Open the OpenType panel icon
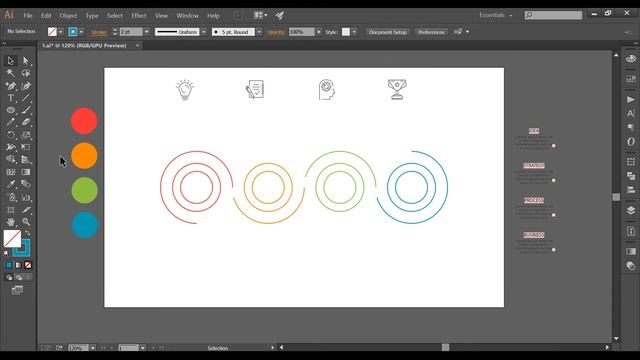 click(x=631, y=142)
